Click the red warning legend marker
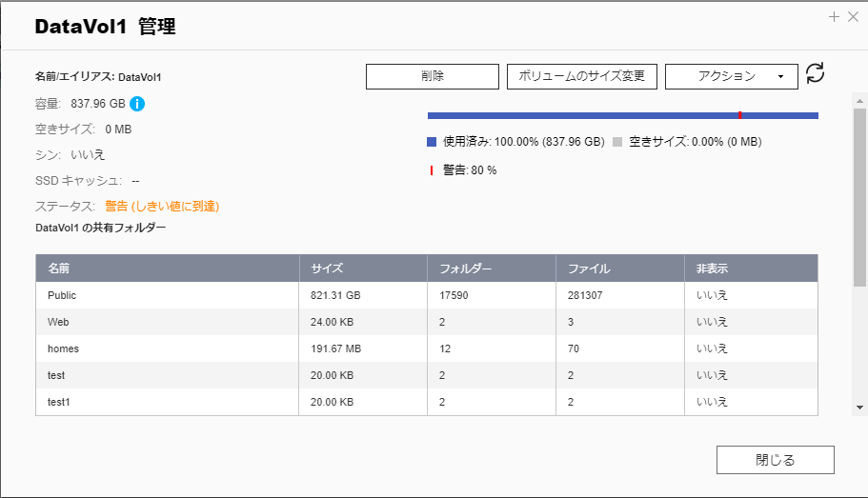This screenshot has width=868, height=498. coord(432,170)
